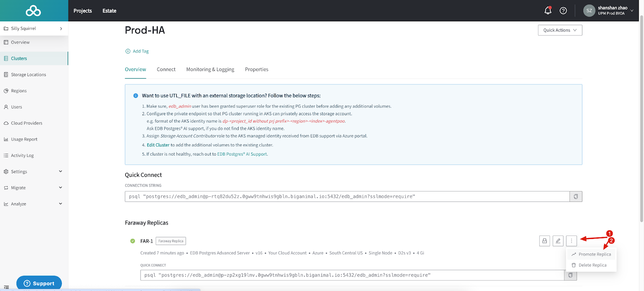Image resolution: width=644 pixels, height=291 pixels.
Task: Switch to the Properties tab
Action: tap(256, 69)
